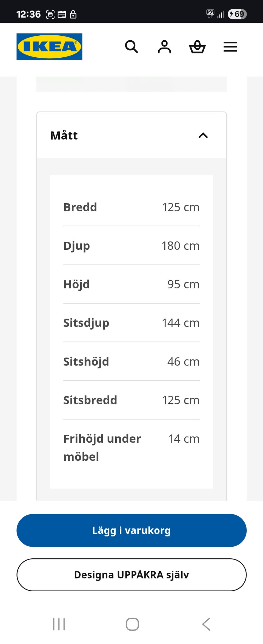The height and width of the screenshot is (644, 263).
Task: Open the hamburger menu icon
Action: pyautogui.click(x=230, y=47)
